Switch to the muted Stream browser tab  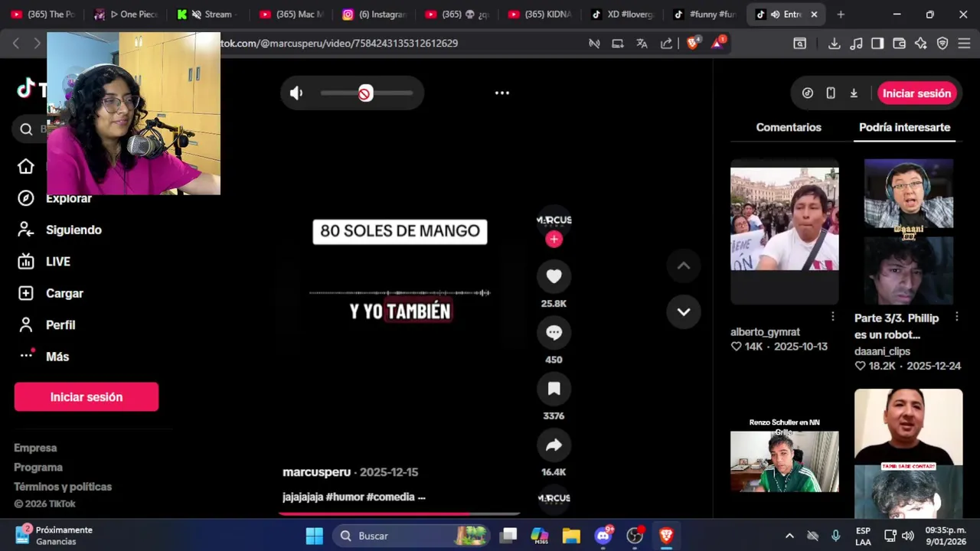[x=209, y=14]
